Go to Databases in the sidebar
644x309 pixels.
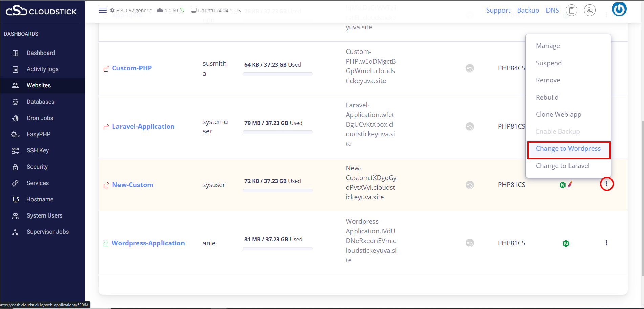(40, 102)
